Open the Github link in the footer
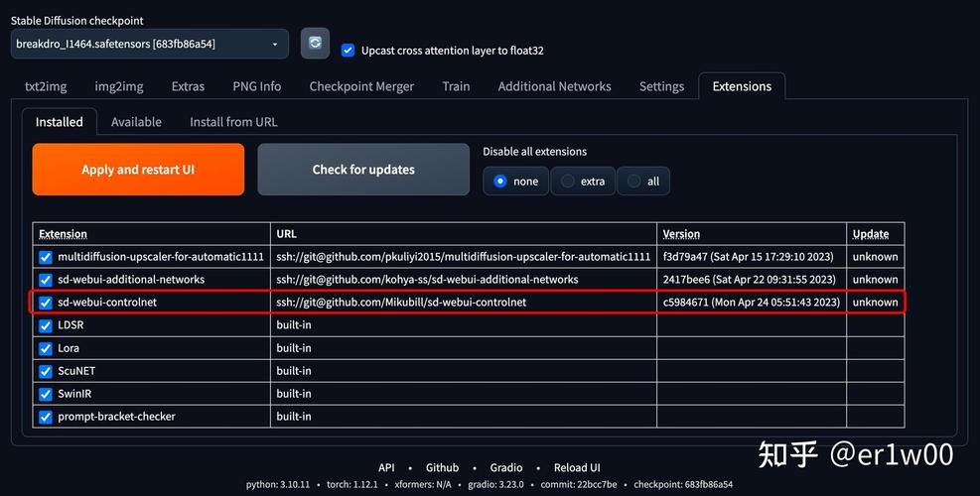 (442, 467)
